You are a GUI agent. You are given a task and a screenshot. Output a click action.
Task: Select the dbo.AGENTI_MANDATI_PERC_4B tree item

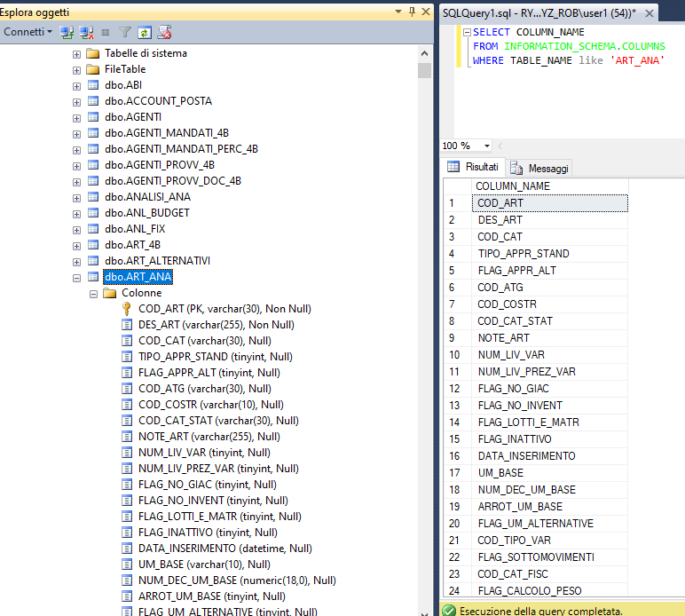(x=181, y=149)
